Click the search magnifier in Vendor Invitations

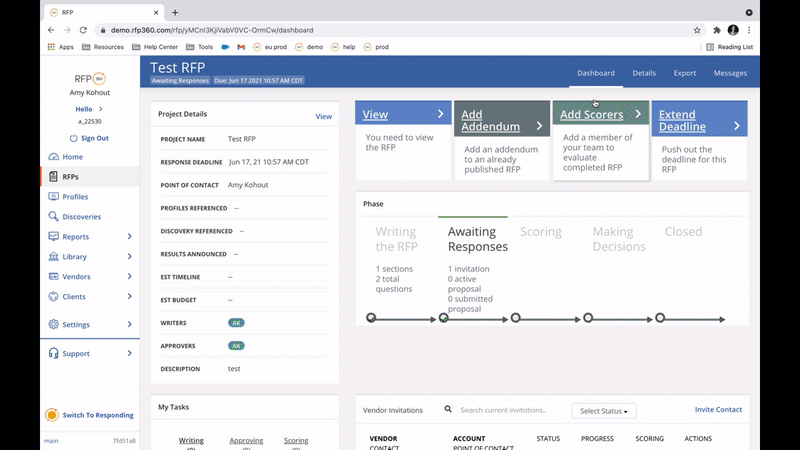pyautogui.click(x=449, y=410)
